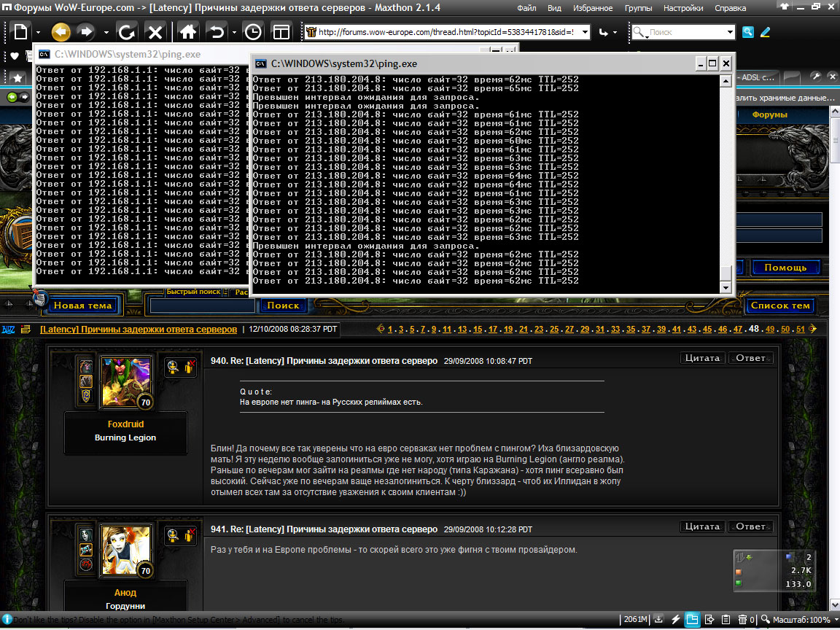
Task: Open the Справка menu
Action: (730, 8)
